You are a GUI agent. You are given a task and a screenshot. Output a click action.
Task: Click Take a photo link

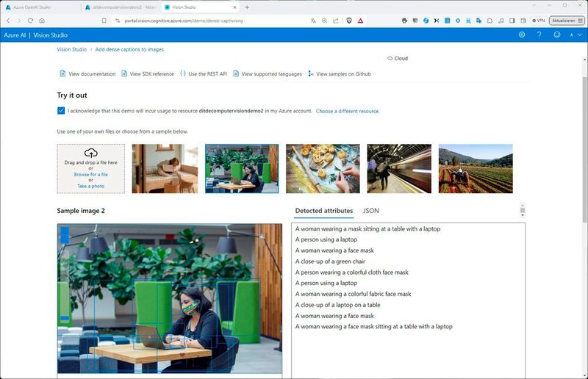[x=90, y=186]
